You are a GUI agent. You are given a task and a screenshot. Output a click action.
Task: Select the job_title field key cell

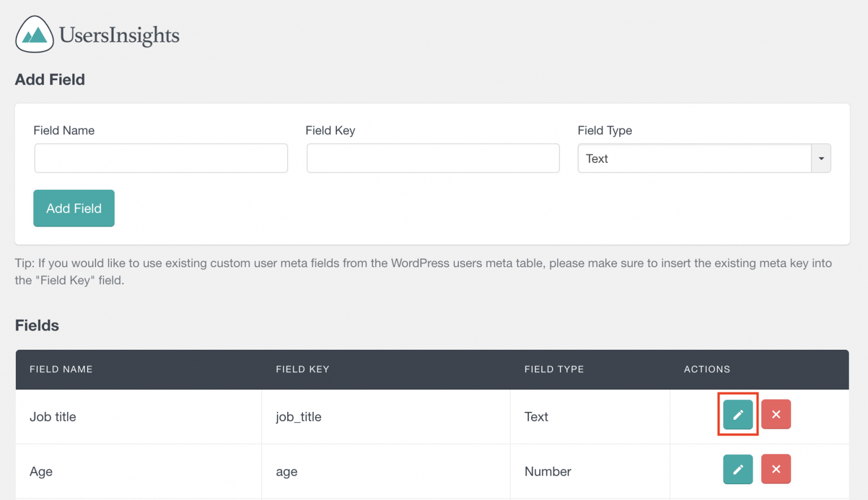[x=298, y=417]
